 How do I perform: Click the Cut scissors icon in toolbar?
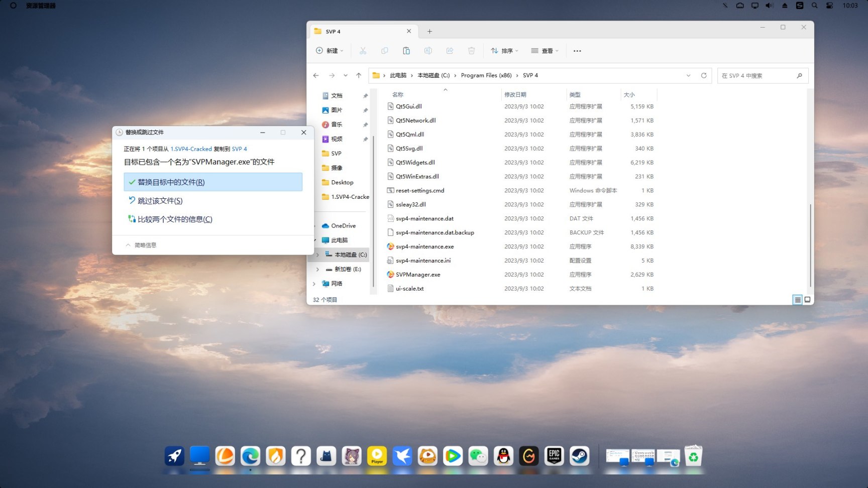pos(363,51)
